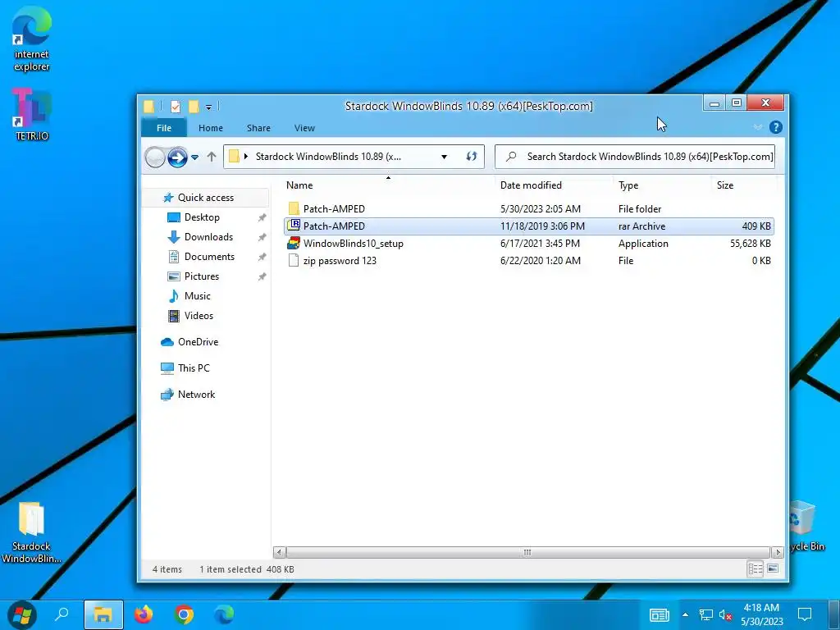Open the network tray icon
The image size is (840, 630).
pyautogui.click(x=706, y=615)
